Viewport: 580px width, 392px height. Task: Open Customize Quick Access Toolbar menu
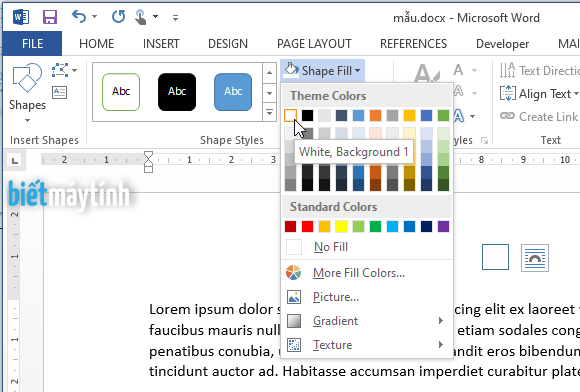coord(175,17)
